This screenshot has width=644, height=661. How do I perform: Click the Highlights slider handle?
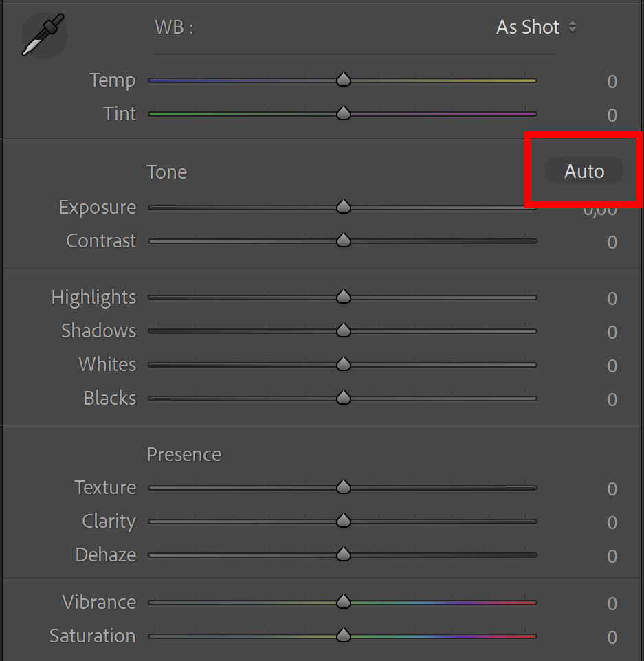tap(344, 297)
